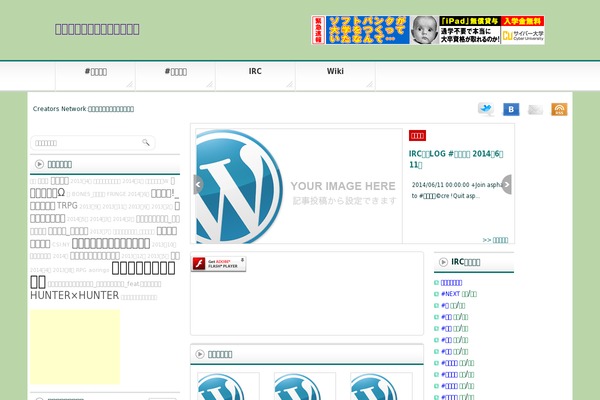Open the TRPG tag
Image resolution: width=600 pixels, height=400 pixels.
(x=67, y=206)
